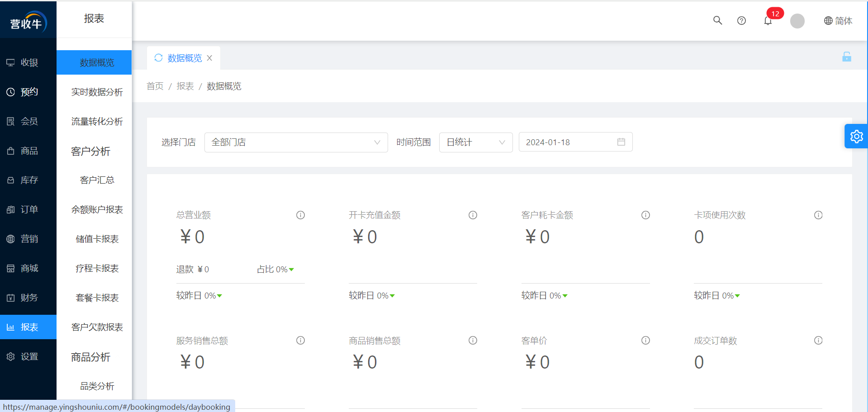The height and width of the screenshot is (412, 868).
Task: Open 实时数据分析 report
Action: click(94, 92)
